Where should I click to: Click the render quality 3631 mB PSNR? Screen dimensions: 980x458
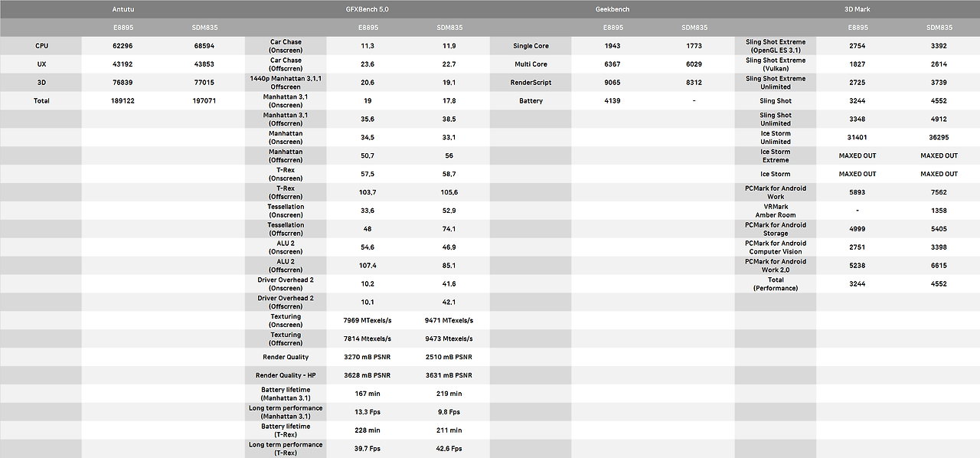[x=449, y=375]
